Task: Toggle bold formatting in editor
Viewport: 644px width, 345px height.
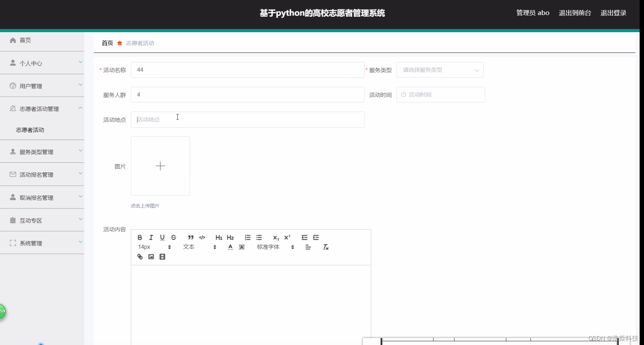Action: coord(140,238)
